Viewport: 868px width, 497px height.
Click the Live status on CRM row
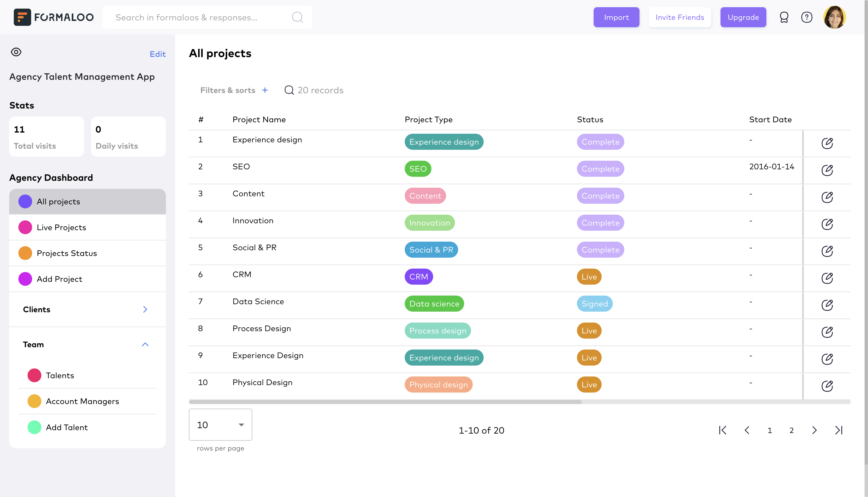point(589,277)
